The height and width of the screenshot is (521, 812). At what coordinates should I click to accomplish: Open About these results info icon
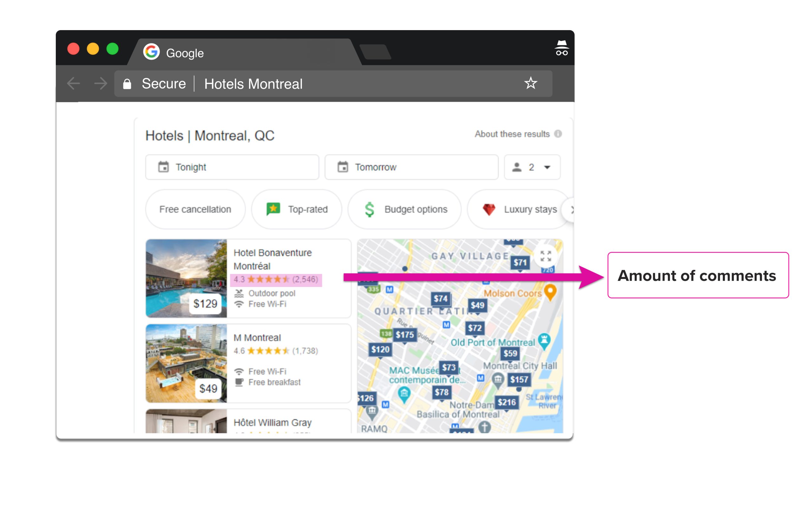[x=558, y=134]
